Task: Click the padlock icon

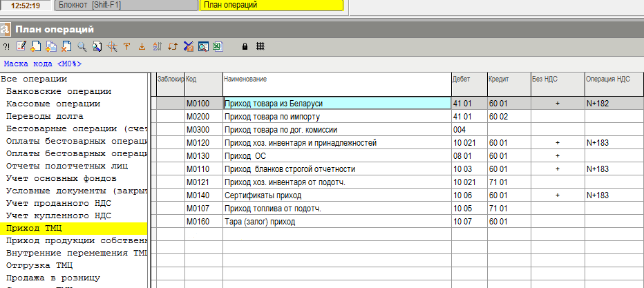Action: (245, 47)
